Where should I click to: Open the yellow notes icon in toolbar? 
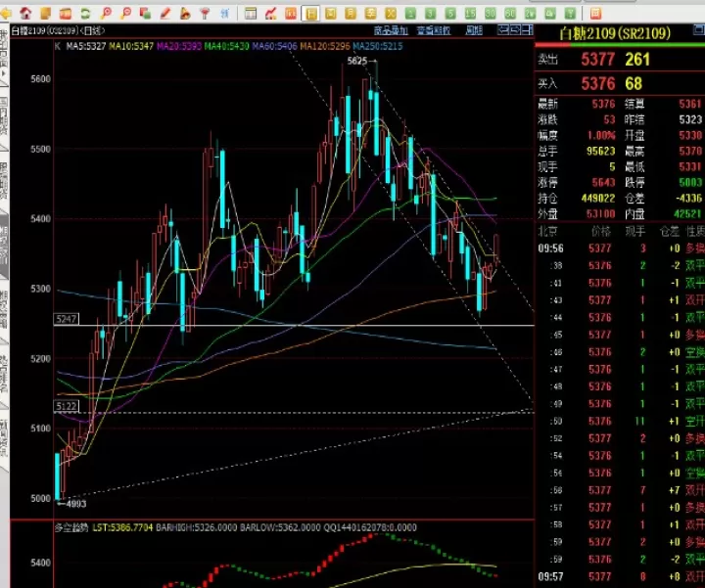click(x=45, y=14)
